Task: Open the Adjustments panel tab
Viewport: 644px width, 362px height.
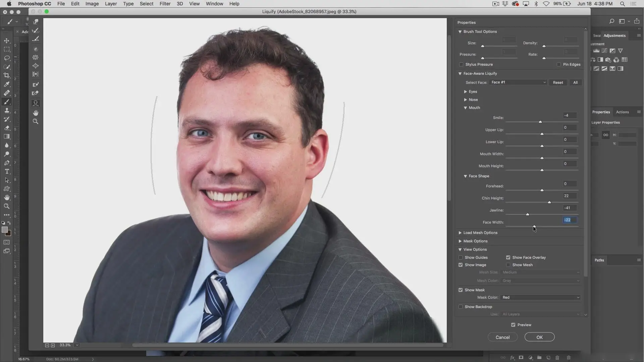Action: 614,36
